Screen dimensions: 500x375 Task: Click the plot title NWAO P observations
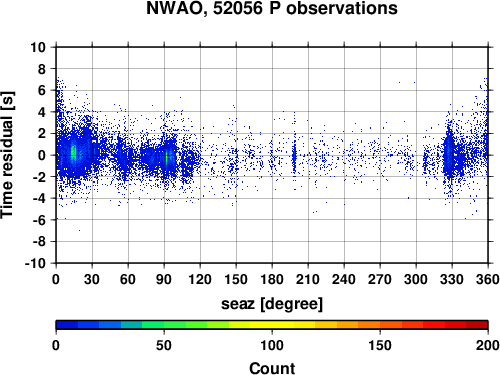click(272, 8)
